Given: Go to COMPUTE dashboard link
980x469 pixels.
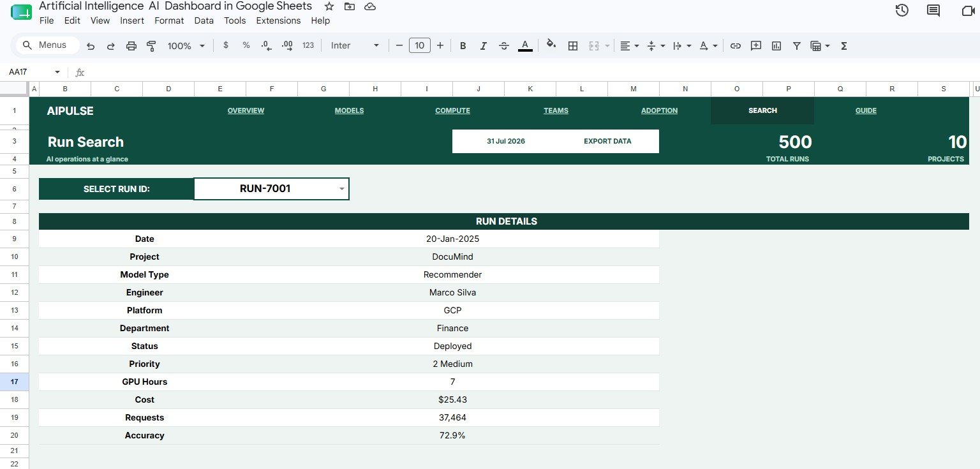Looking at the screenshot, I should coord(452,110).
